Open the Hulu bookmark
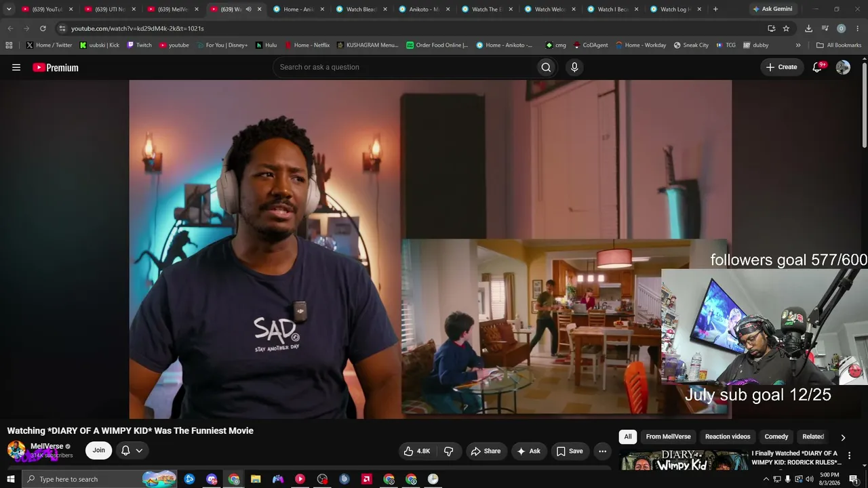Screen dimensions: 868x488 (266, 45)
